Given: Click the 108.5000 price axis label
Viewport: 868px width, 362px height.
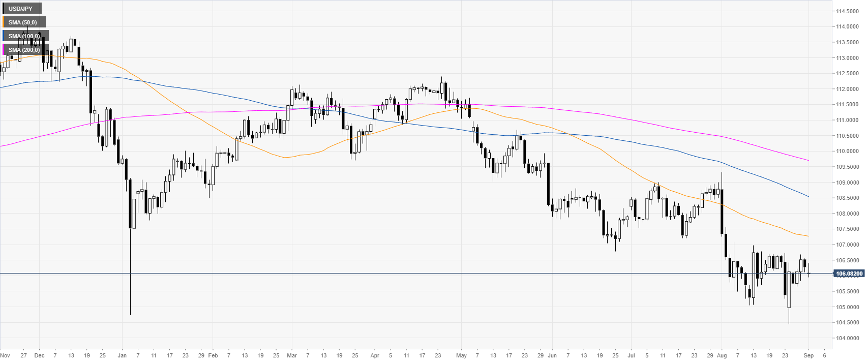Looking at the screenshot, I should pyautogui.click(x=848, y=198).
